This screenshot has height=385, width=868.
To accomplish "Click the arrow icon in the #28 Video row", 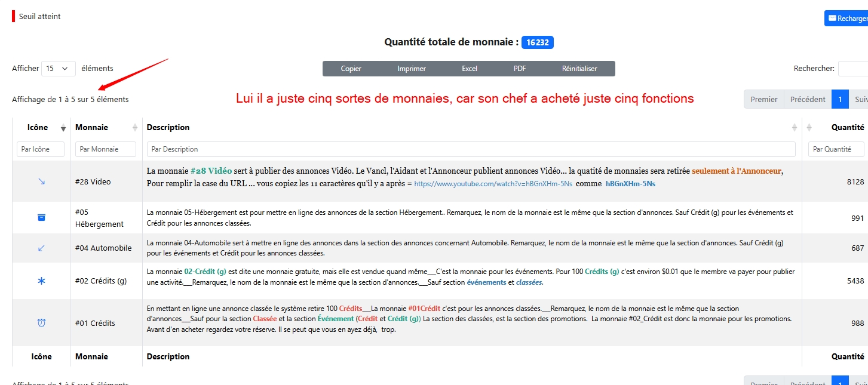I will [x=41, y=181].
